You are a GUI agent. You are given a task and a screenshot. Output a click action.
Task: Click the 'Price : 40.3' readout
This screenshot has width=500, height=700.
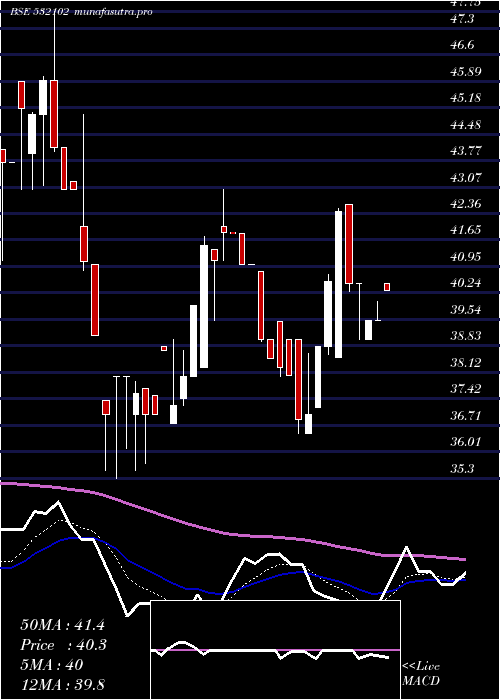[x=63, y=645]
